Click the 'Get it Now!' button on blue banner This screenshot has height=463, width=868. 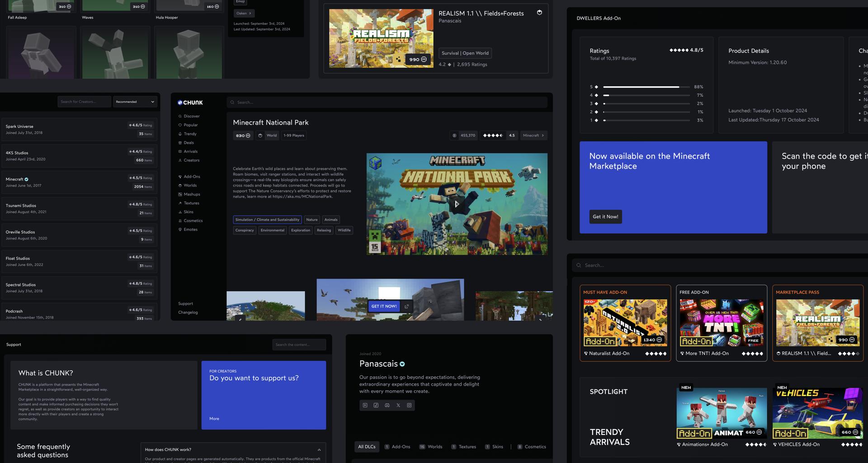click(605, 217)
